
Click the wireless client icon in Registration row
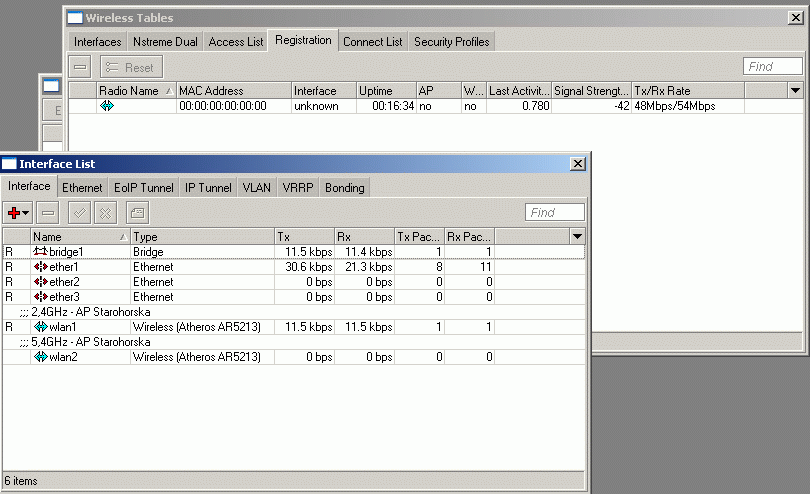click(107, 106)
